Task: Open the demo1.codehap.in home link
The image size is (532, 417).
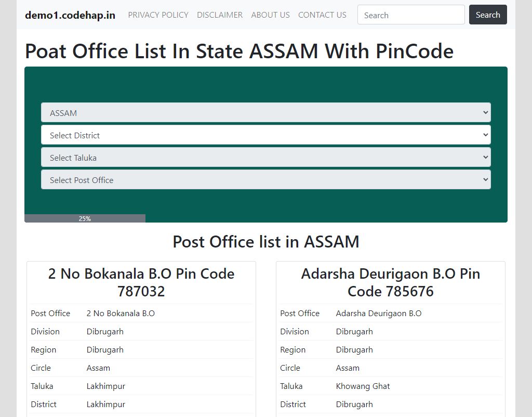Action: click(70, 15)
